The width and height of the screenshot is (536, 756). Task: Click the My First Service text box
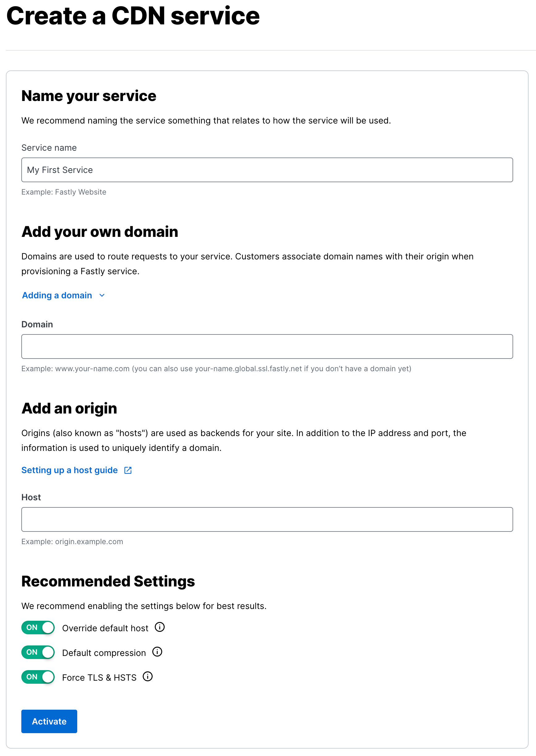tap(267, 170)
